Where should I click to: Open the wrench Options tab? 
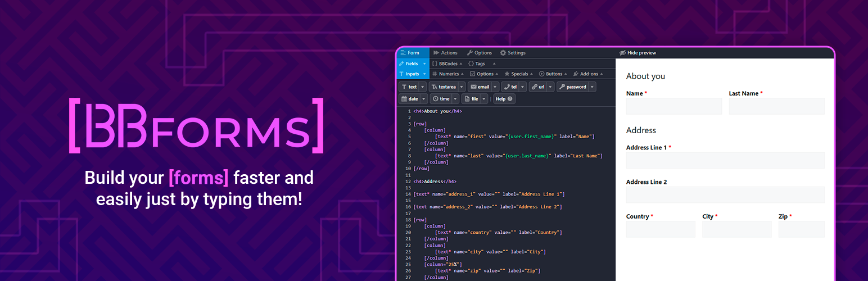(479, 53)
